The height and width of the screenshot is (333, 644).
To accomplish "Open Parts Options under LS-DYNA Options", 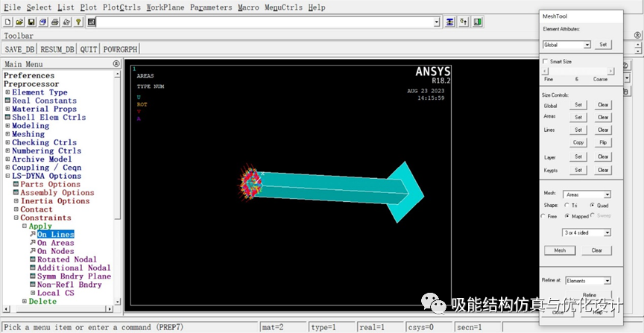I will click(x=50, y=184).
